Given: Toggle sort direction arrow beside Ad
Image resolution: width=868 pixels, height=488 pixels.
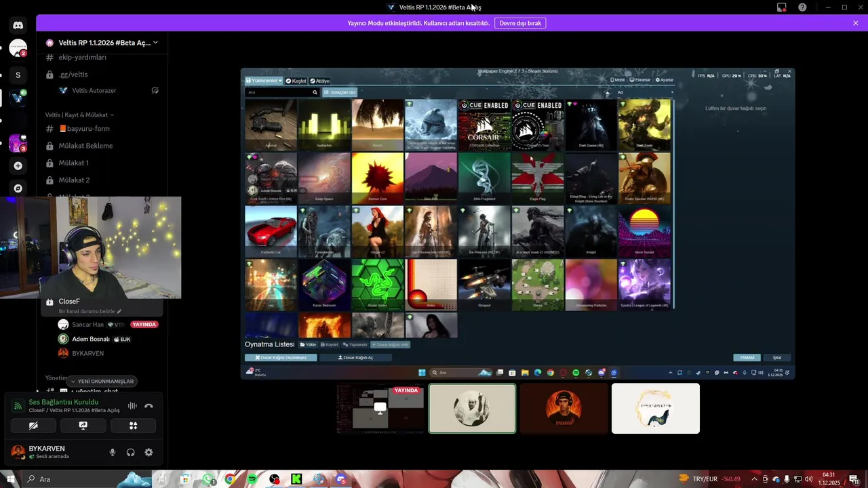Looking at the screenshot, I should pos(608,92).
